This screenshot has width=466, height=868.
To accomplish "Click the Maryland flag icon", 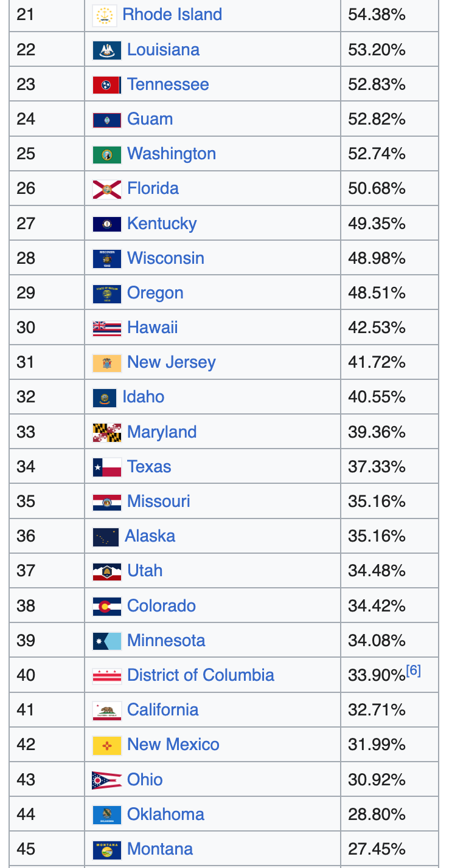I will (x=107, y=433).
